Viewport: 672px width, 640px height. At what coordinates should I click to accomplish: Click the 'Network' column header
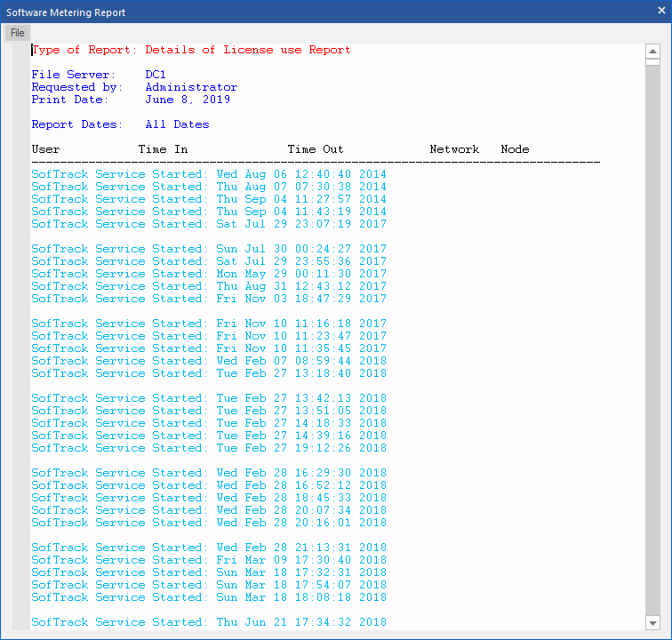click(454, 149)
